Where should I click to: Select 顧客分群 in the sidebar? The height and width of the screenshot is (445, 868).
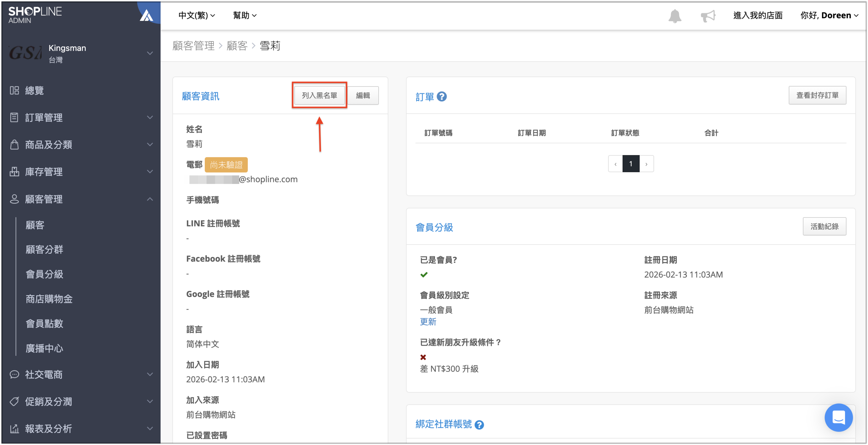[x=44, y=249]
